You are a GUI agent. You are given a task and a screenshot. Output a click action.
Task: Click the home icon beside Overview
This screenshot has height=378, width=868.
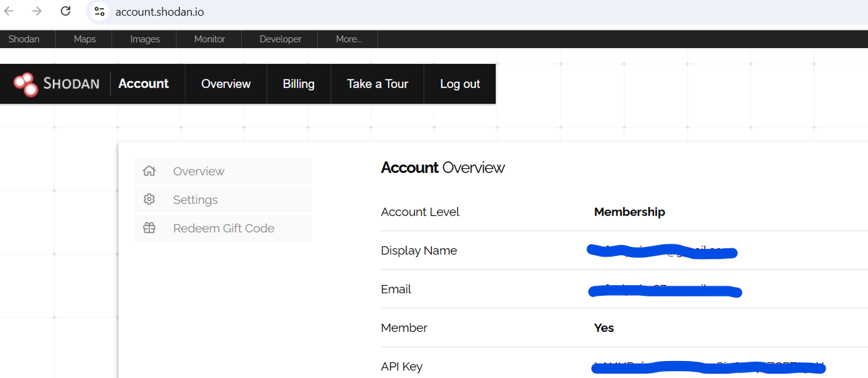(x=149, y=171)
